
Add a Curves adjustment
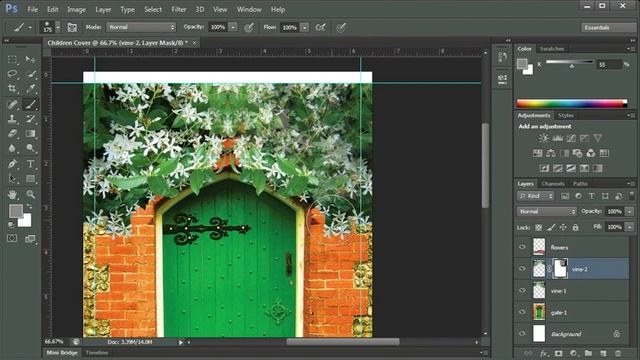[x=571, y=138]
